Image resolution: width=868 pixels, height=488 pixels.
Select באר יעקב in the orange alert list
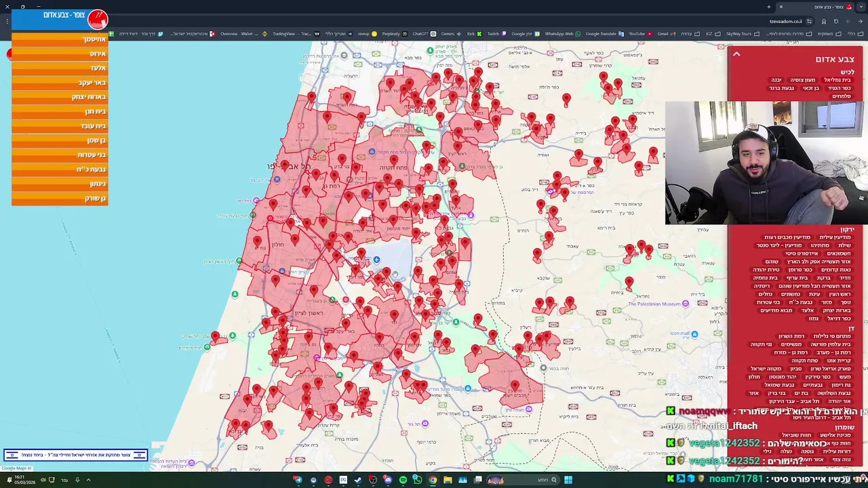60,83
